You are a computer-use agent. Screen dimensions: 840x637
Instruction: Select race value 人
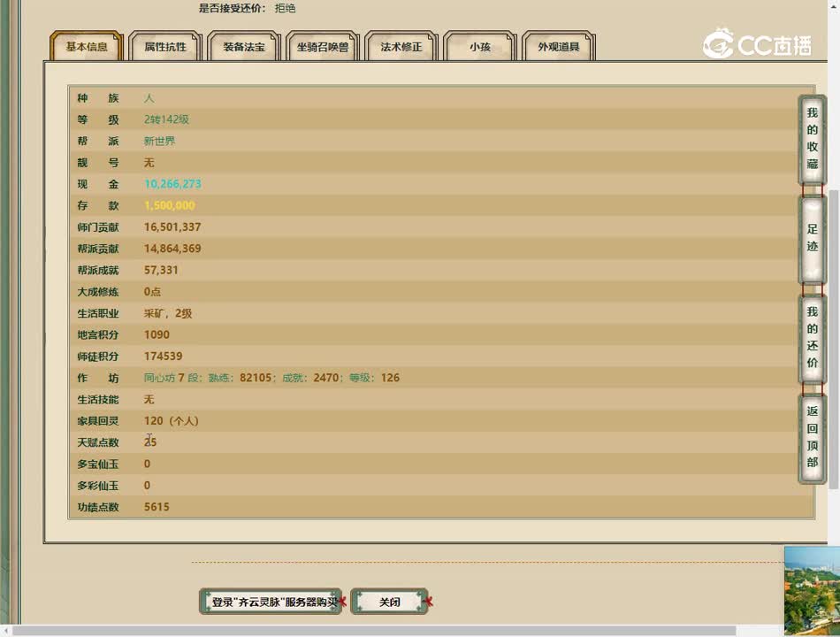tap(149, 98)
